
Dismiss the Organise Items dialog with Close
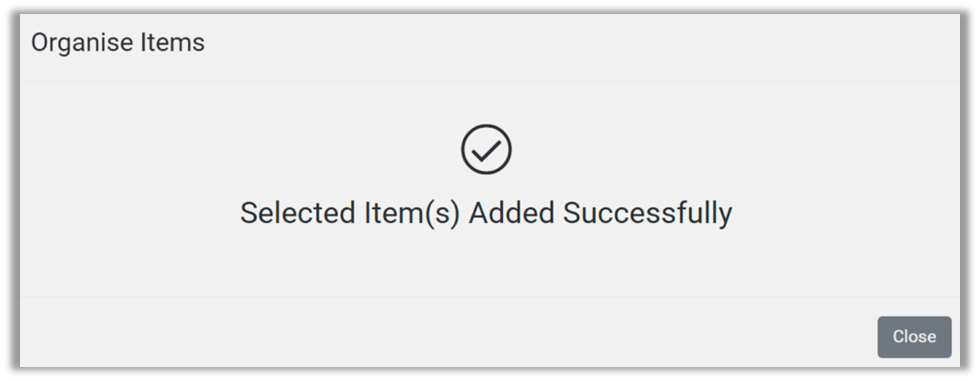click(914, 337)
